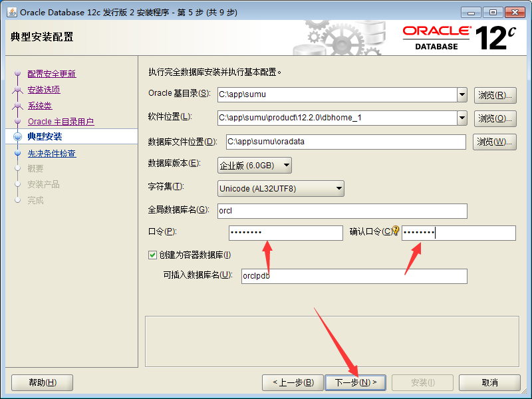This screenshot has width=532, height=399.
Task: Go to the 系统类 step
Action: (x=40, y=106)
